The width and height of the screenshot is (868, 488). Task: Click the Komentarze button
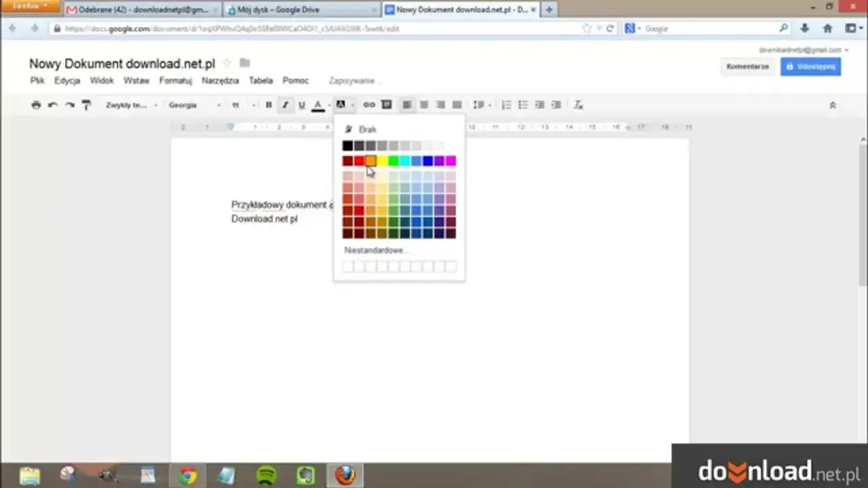[747, 66]
